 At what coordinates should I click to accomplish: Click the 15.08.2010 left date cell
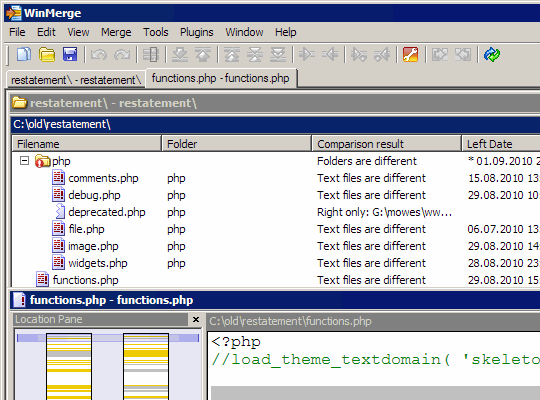tap(503, 178)
